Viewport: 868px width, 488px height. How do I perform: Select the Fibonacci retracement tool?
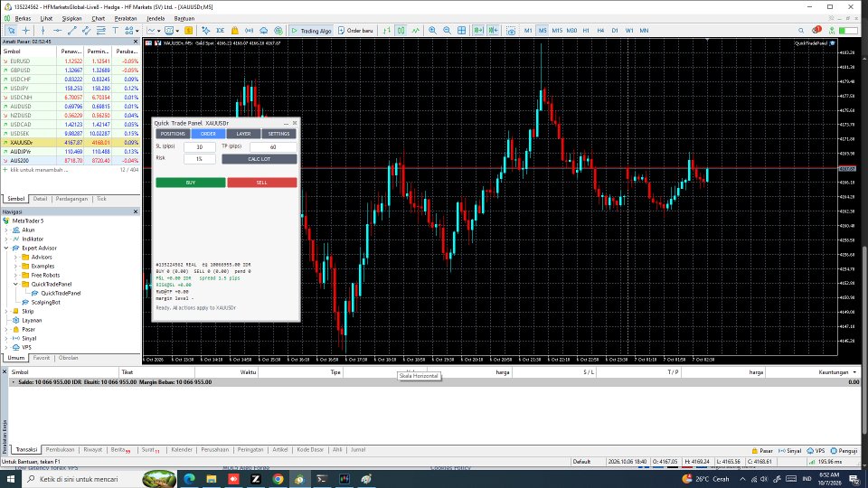(100, 31)
